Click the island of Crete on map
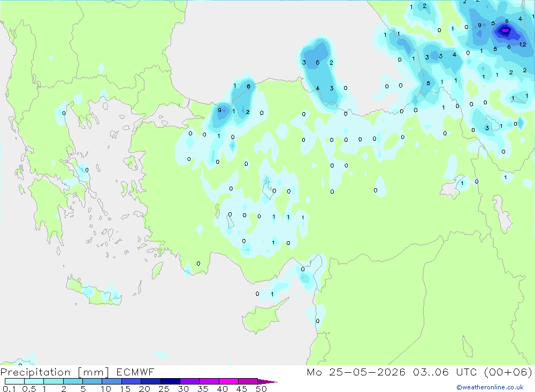 tap(95, 292)
